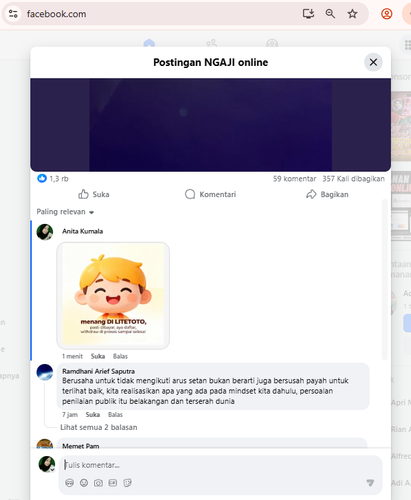Click the send comment arrow icon
The width and height of the screenshot is (411, 500).
(x=370, y=483)
